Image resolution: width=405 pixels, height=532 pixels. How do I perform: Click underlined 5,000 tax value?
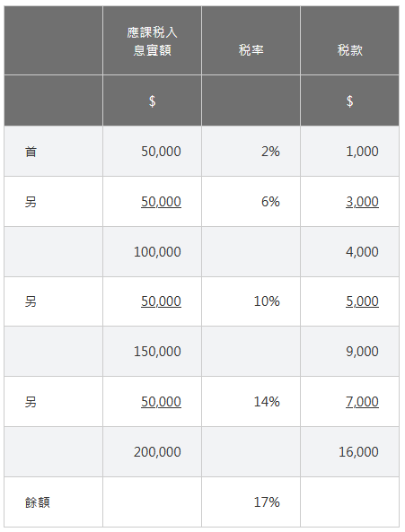point(362,301)
